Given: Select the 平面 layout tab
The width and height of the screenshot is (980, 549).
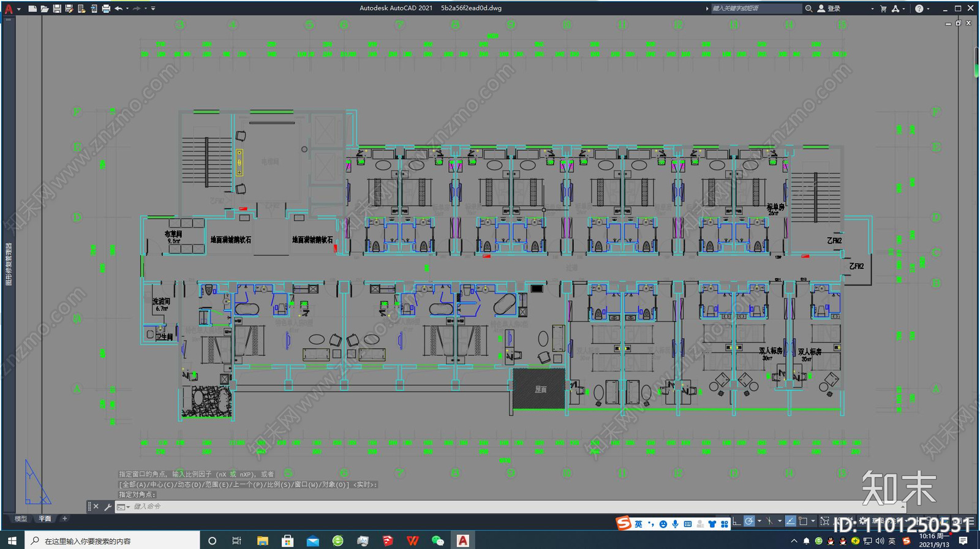Looking at the screenshot, I should [45, 518].
